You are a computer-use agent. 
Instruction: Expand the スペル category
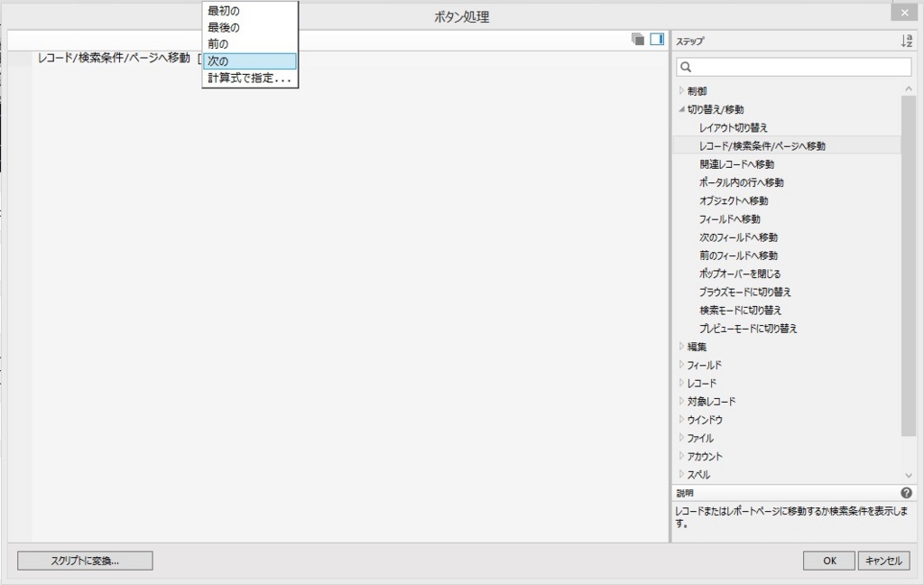coord(682,474)
